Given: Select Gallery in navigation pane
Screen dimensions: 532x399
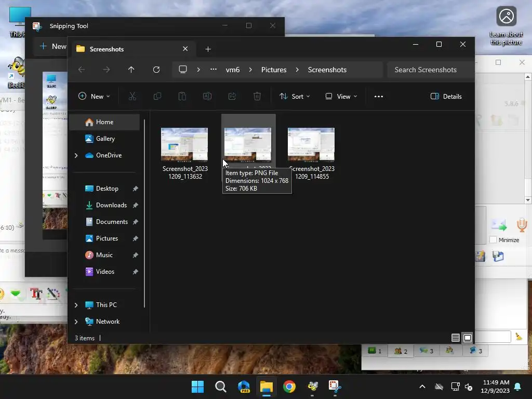Looking at the screenshot, I should [x=104, y=139].
